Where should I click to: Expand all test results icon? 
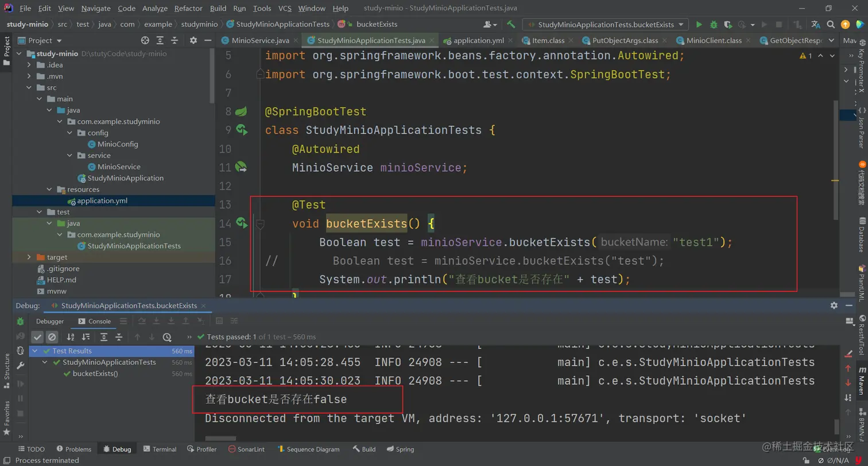pyautogui.click(x=104, y=337)
